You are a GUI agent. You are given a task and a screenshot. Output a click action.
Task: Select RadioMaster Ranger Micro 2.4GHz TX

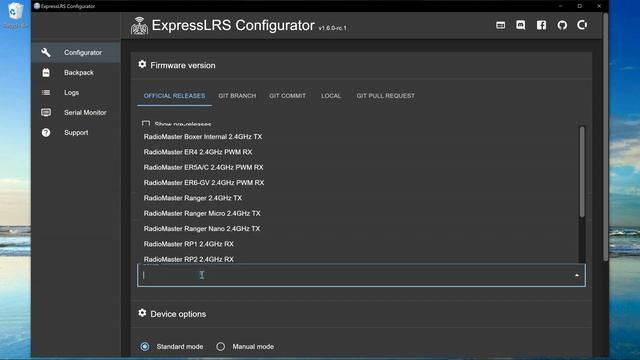coord(358,213)
